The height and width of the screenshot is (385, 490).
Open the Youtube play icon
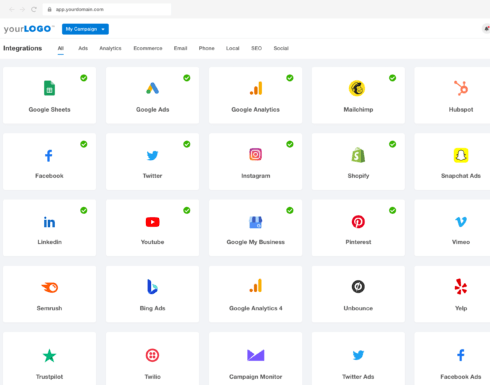coord(152,222)
